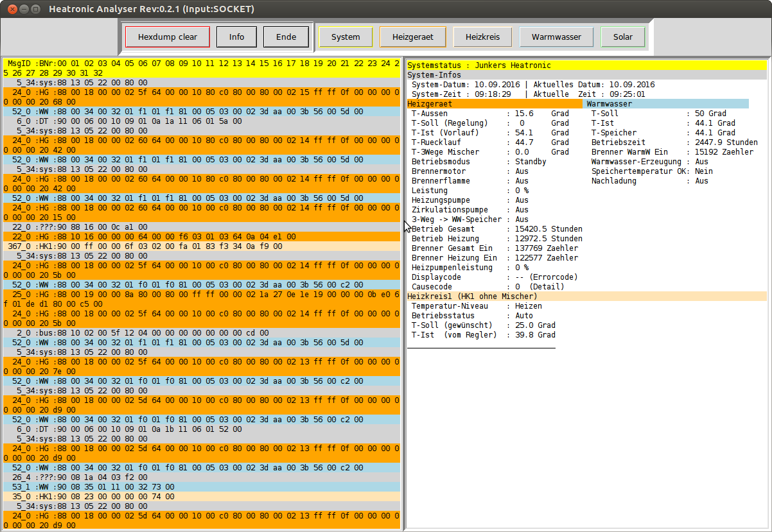Screen dimensions: 772x532
Task: Select the T-Aussen 15.6 Grad row
Action: coord(490,114)
